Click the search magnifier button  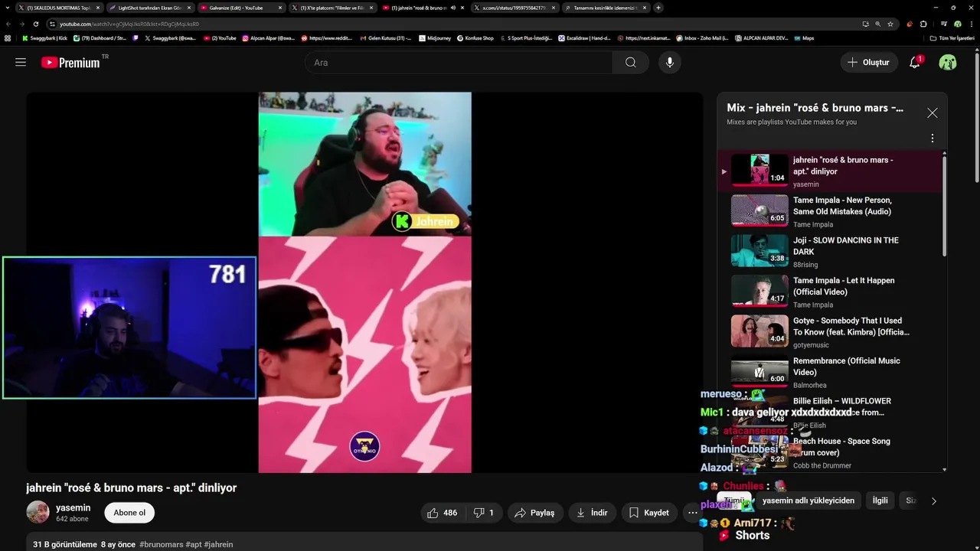[x=630, y=63]
